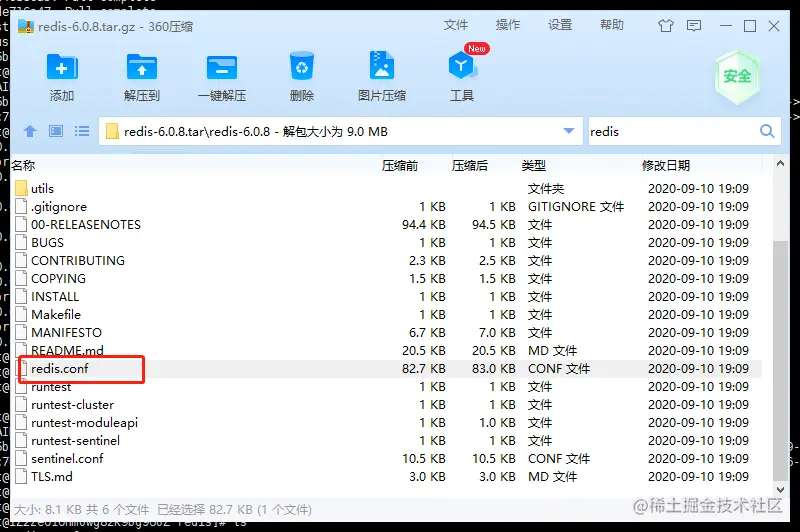
Task: Click the status bar selection summary text
Action: pyautogui.click(x=234, y=509)
